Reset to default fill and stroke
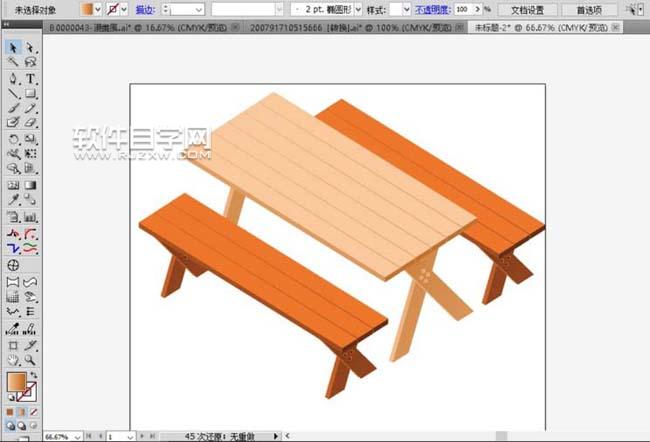This screenshot has height=442, width=650. tap(10, 398)
